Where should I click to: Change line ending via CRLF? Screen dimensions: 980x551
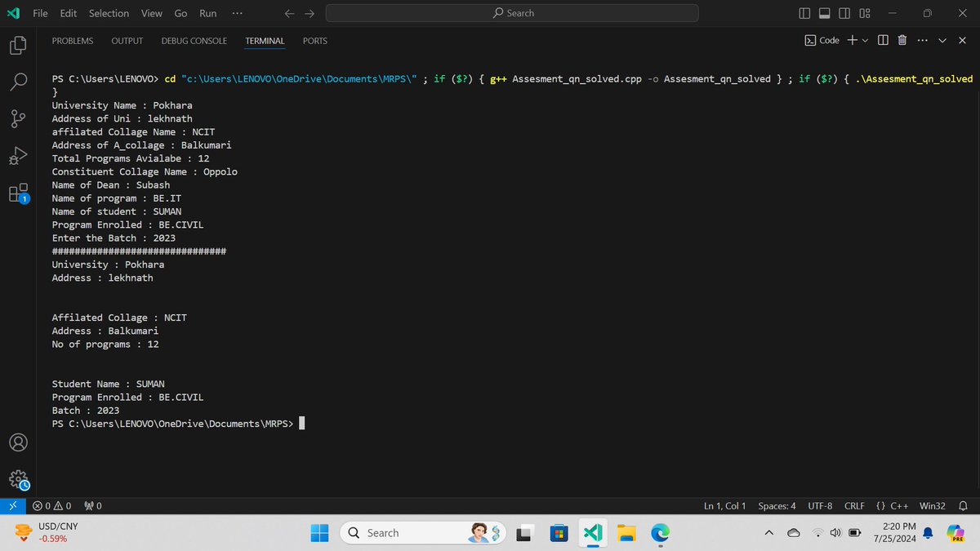(x=854, y=506)
